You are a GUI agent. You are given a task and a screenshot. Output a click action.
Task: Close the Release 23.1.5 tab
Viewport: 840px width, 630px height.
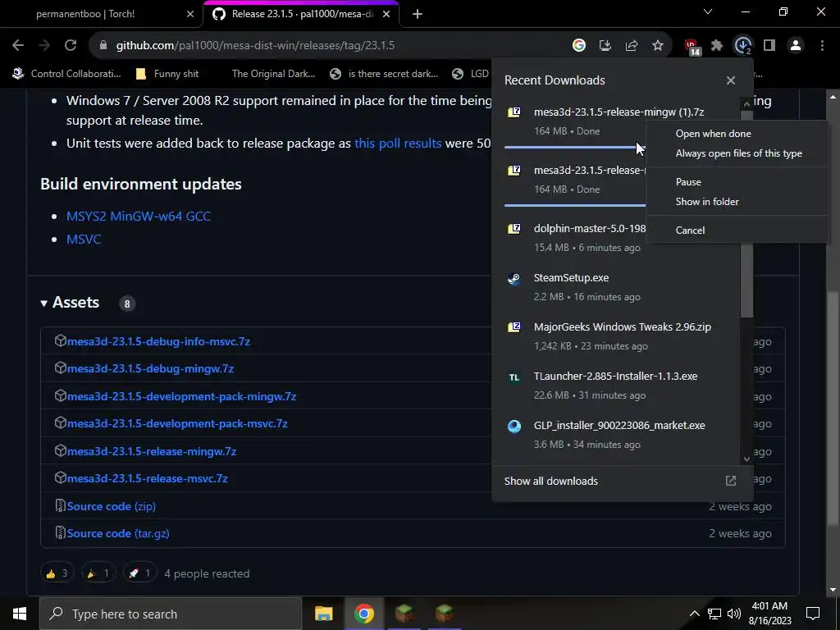tap(386, 14)
